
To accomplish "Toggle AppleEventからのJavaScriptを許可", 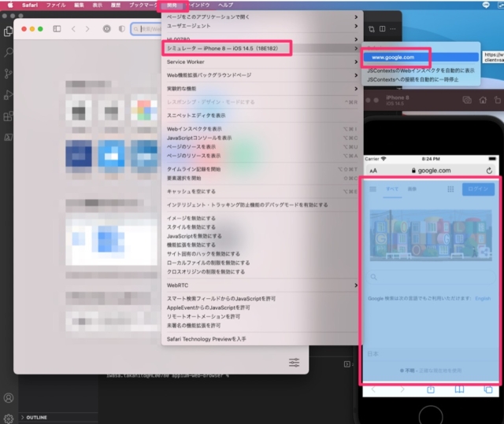I will coord(261,308).
